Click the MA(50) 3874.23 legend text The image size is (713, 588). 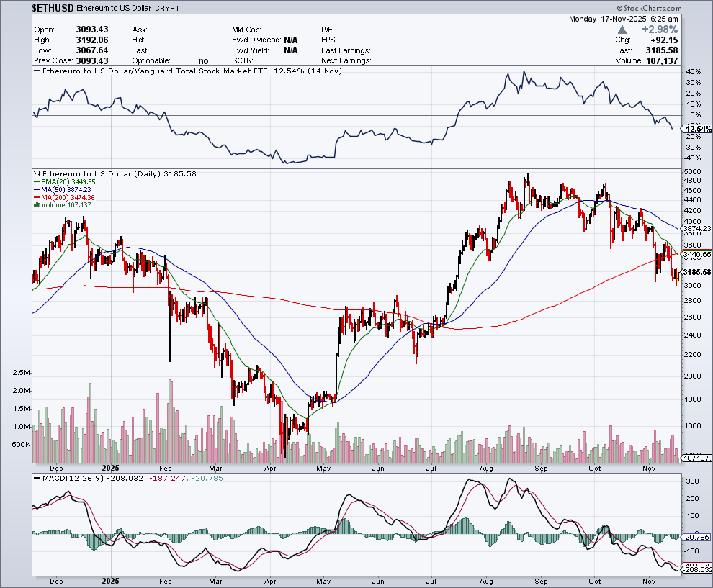tap(66, 189)
